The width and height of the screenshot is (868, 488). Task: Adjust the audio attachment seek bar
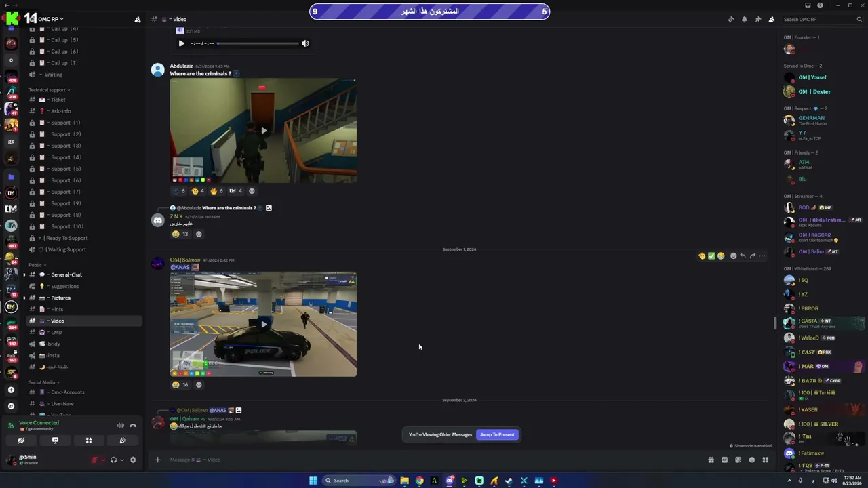(258, 43)
